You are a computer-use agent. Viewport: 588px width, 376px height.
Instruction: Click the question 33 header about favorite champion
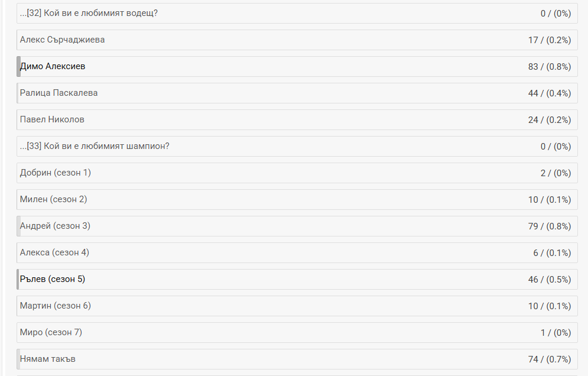[x=95, y=146]
